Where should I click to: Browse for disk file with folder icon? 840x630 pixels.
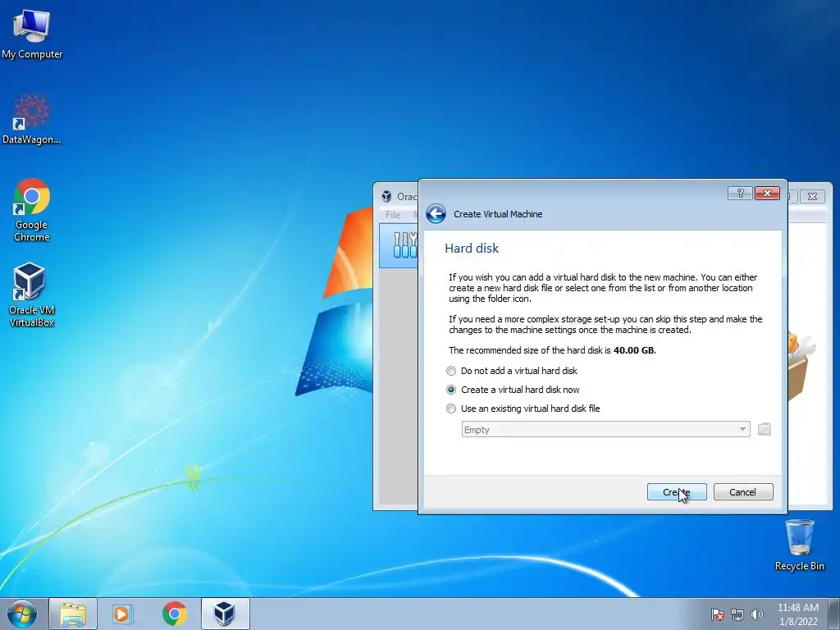click(x=765, y=430)
